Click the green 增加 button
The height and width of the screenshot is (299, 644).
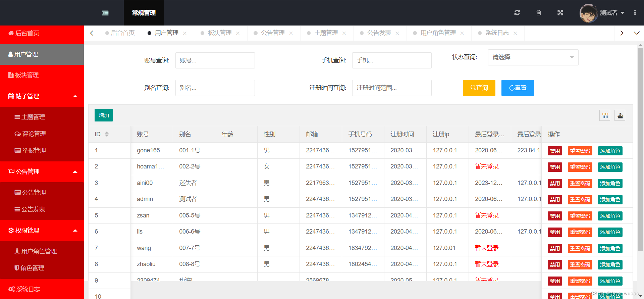104,115
